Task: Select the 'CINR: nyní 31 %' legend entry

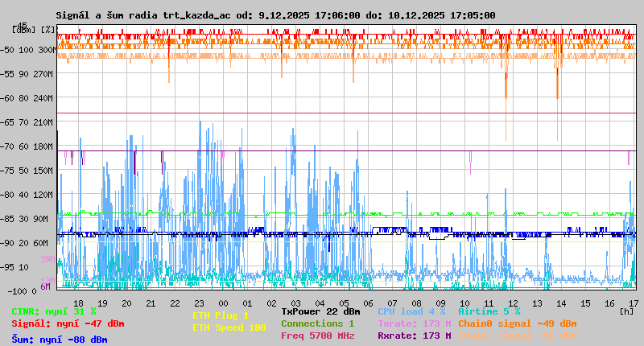Action: click(x=54, y=311)
